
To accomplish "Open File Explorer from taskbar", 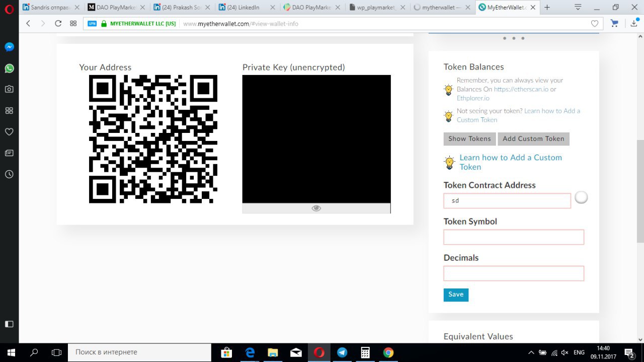I will pyautogui.click(x=273, y=352).
